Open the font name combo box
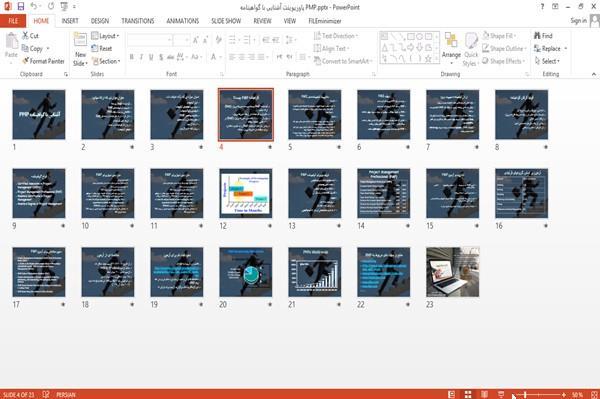The image size is (600, 399). coord(149,40)
